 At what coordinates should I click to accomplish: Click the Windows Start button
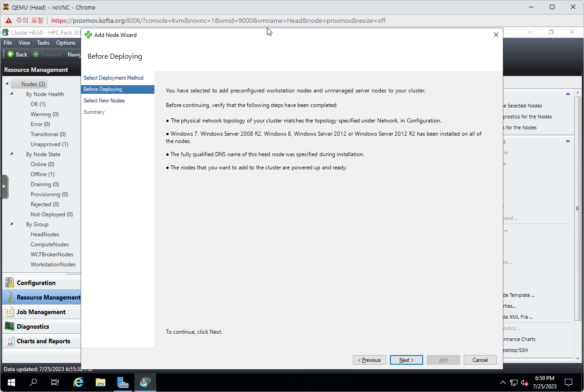click(x=11, y=382)
